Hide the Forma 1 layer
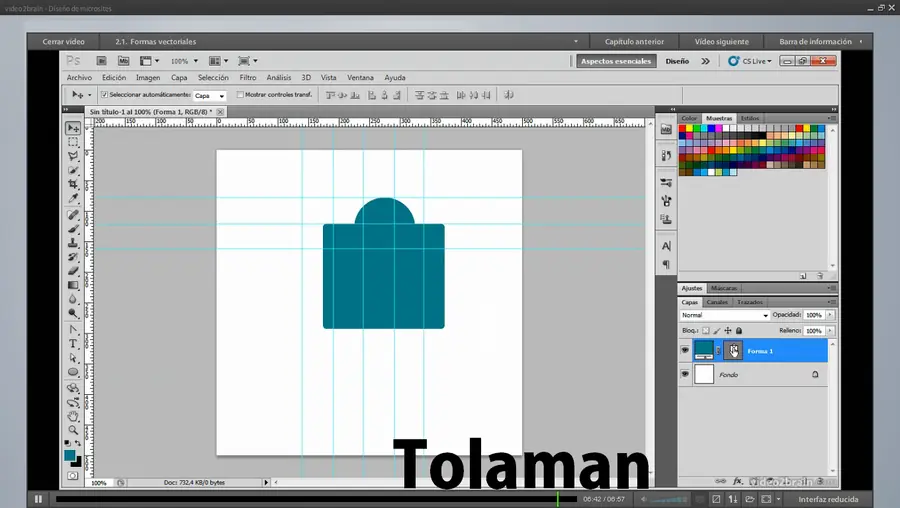The image size is (900, 508). pyautogui.click(x=685, y=351)
